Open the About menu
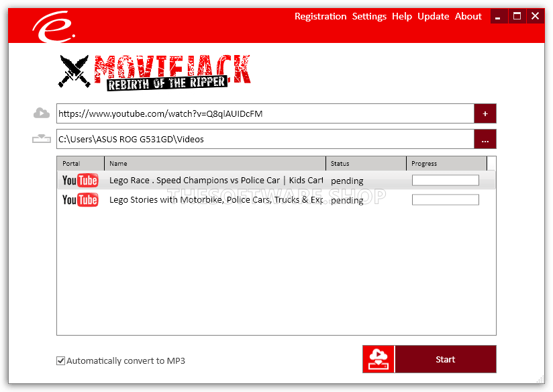The image size is (553, 392). point(468,16)
